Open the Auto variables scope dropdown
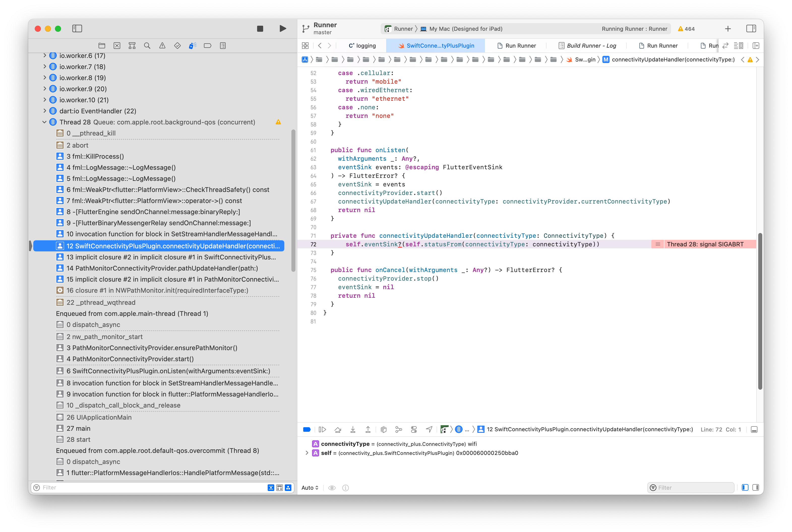The image size is (792, 532). pos(309,488)
